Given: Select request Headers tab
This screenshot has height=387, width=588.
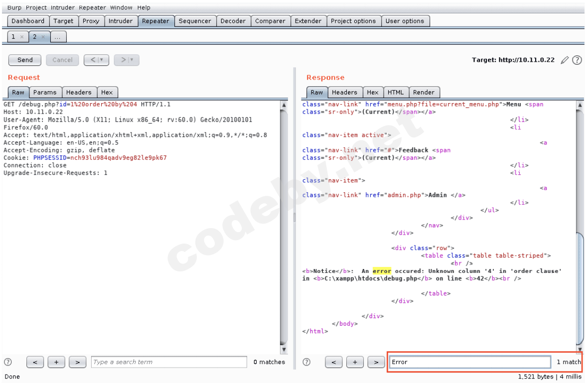Looking at the screenshot, I should [79, 92].
